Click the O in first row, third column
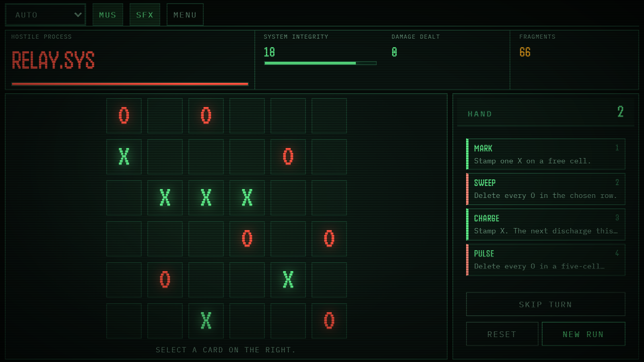644x362 pixels. point(206,116)
